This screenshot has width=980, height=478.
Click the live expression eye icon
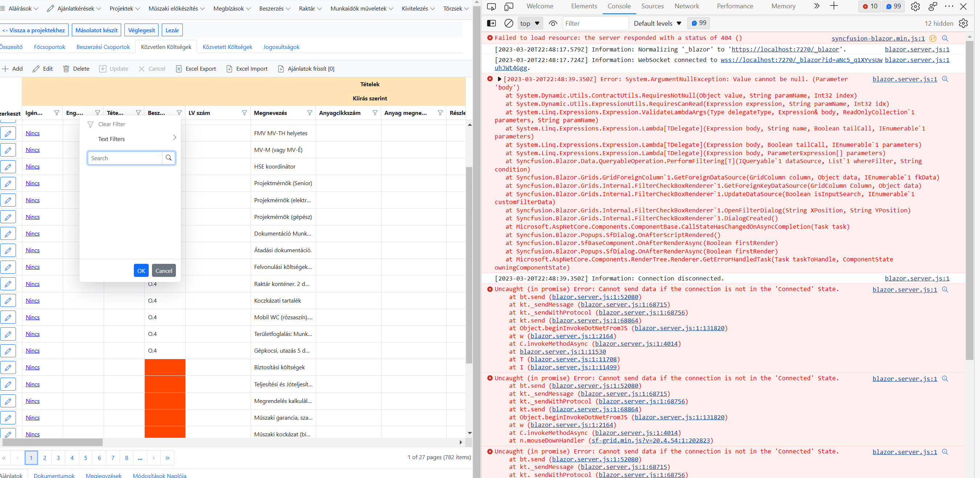(x=553, y=24)
